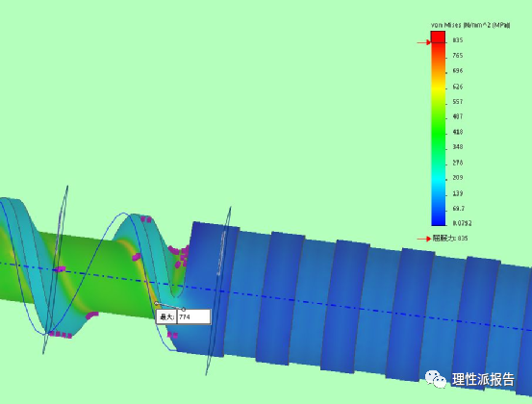This screenshot has width=532, height=404.
Task: Select the 0.0792 legend minimum value
Action: point(462,223)
